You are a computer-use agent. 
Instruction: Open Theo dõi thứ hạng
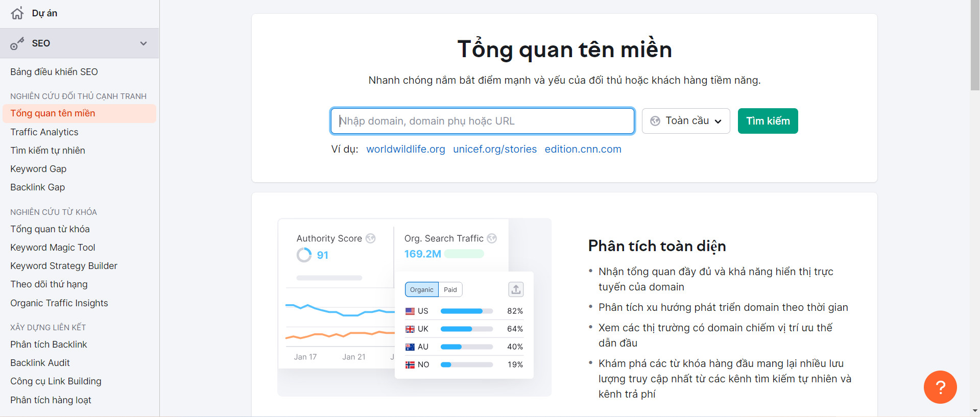pyautogui.click(x=49, y=284)
